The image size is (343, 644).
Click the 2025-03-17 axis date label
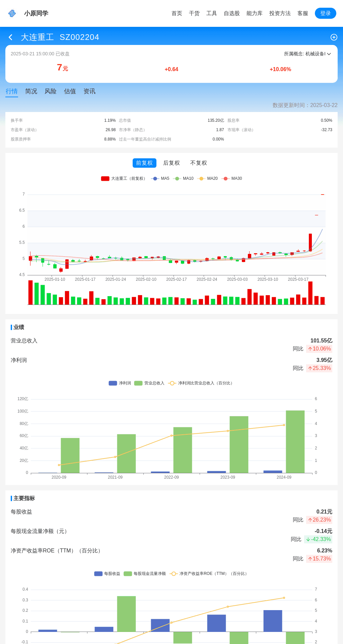(x=298, y=279)
